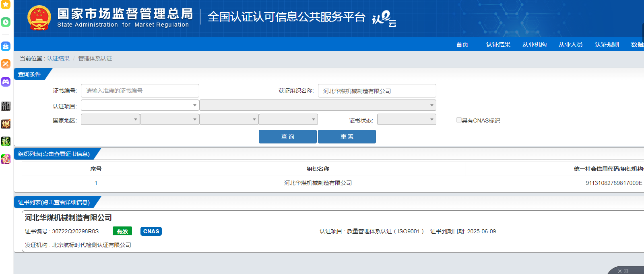The width and height of the screenshot is (644, 274).
Task: Open certificate card title 河北华煤机械制造有限公司
Action: [x=68, y=218]
